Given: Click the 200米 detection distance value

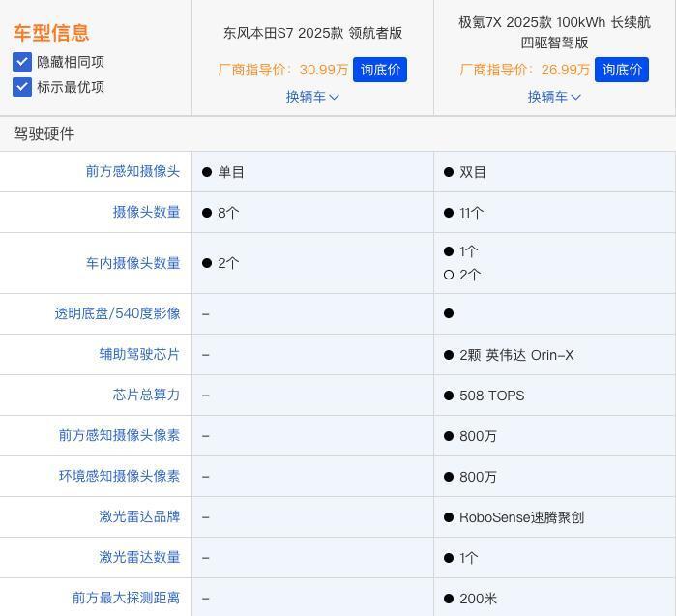Looking at the screenshot, I should (x=478, y=599).
